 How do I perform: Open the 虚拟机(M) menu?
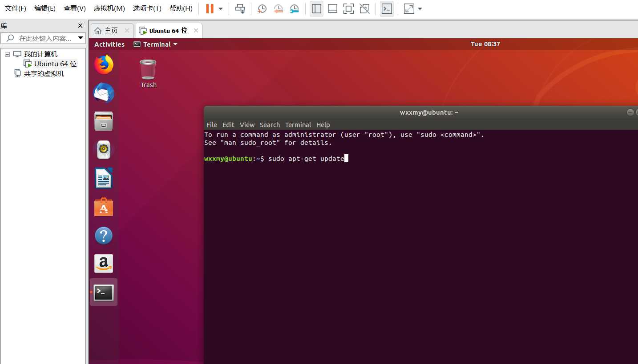click(x=109, y=8)
